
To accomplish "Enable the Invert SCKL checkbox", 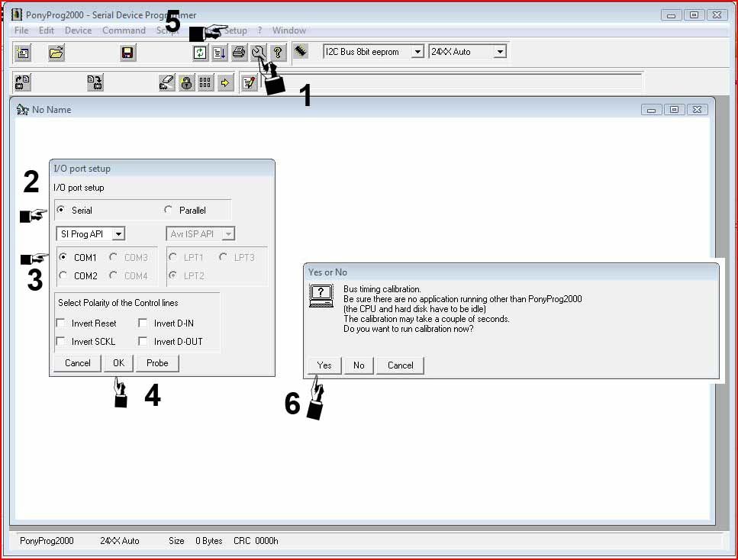I will [61, 341].
